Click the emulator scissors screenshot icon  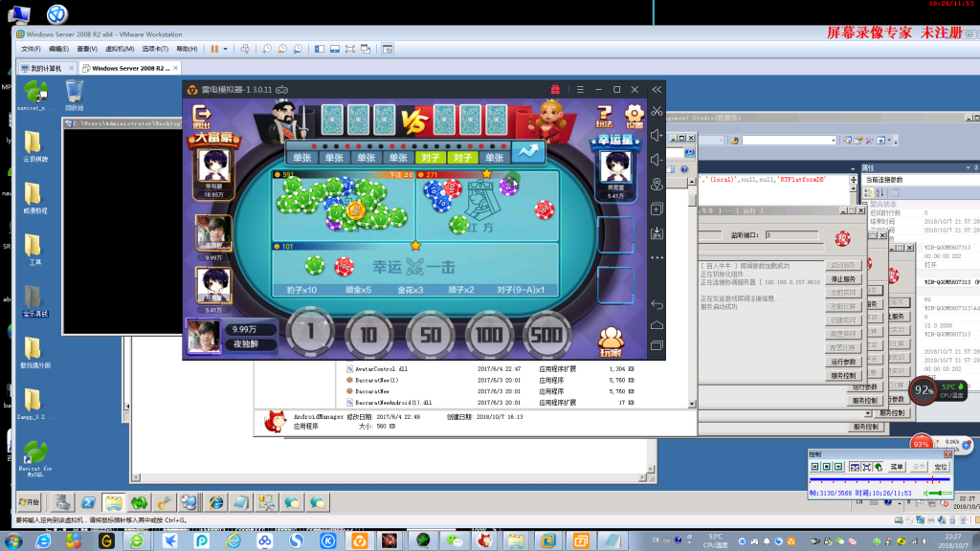[657, 111]
